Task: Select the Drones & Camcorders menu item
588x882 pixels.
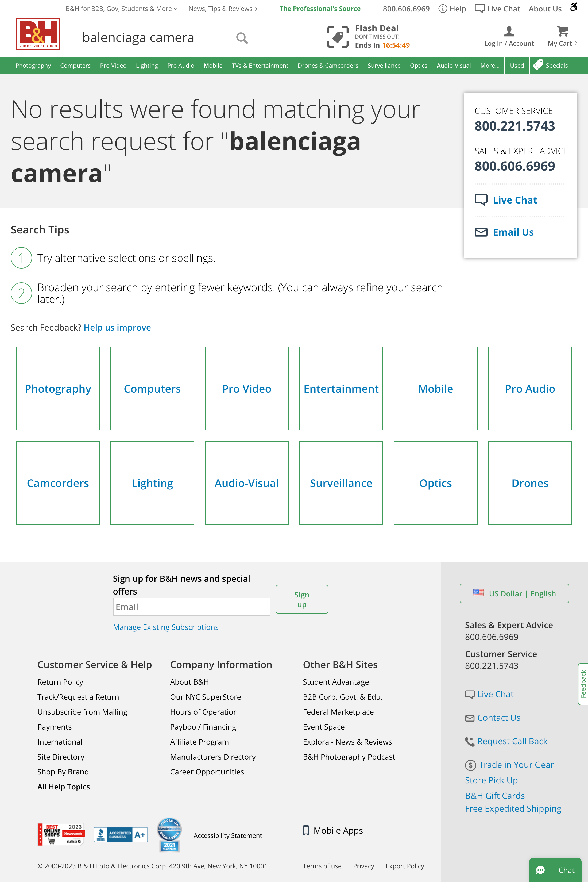Action: pos(328,65)
